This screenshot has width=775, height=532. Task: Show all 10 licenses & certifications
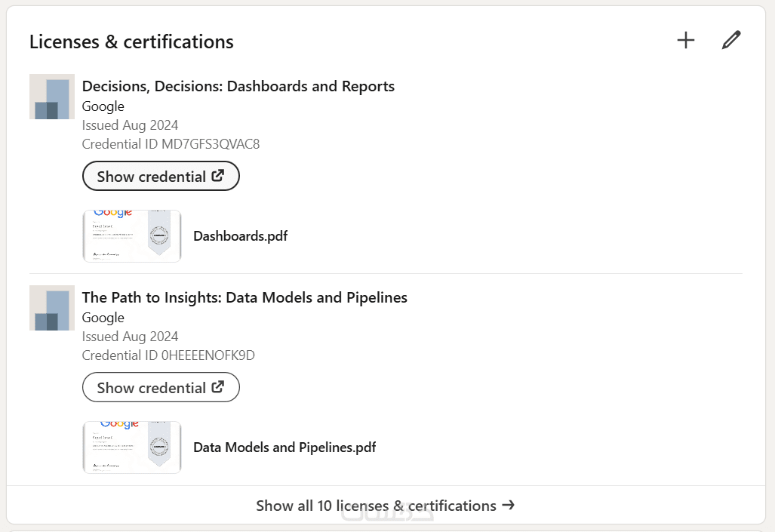click(x=376, y=506)
